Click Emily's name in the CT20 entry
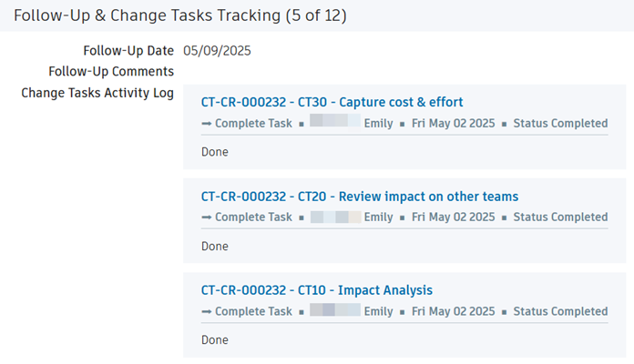The height and width of the screenshot is (364, 634). click(378, 217)
